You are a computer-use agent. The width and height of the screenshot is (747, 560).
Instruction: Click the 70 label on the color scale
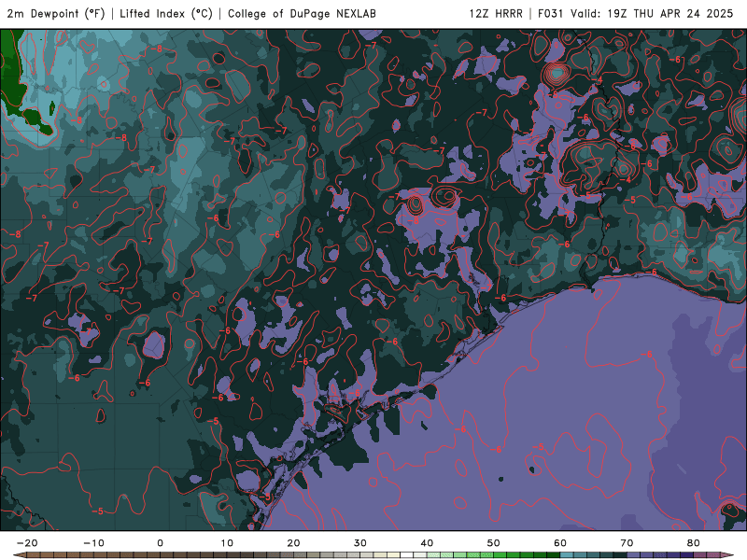[x=627, y=543]
